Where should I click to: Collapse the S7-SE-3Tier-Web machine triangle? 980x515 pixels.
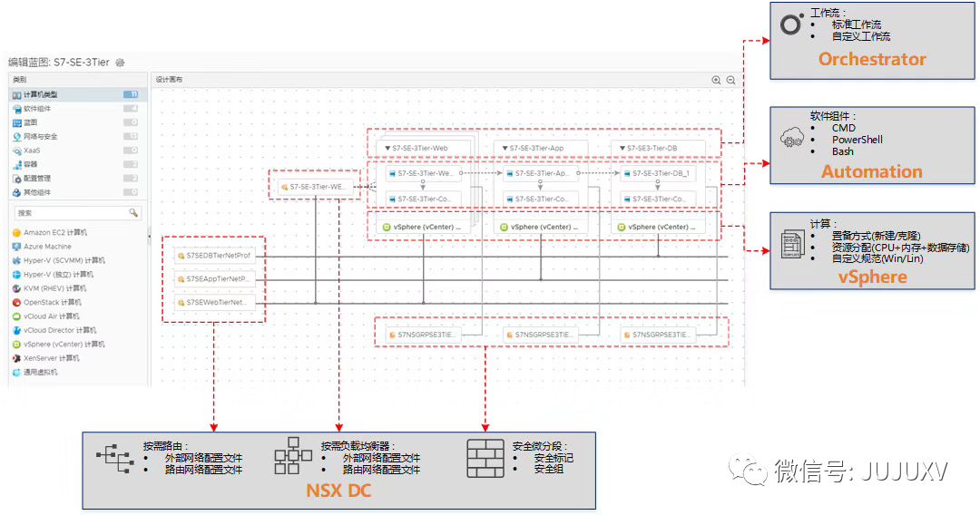coord(387,149)
